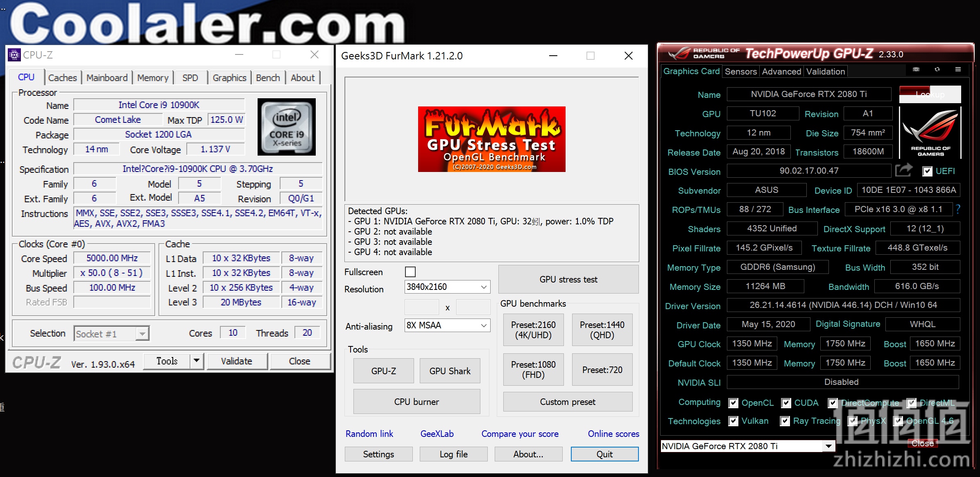Run the Preset:720 benchmark
Image resolution: width=980 pixels, height=477 pixels.
coord(602,369)
